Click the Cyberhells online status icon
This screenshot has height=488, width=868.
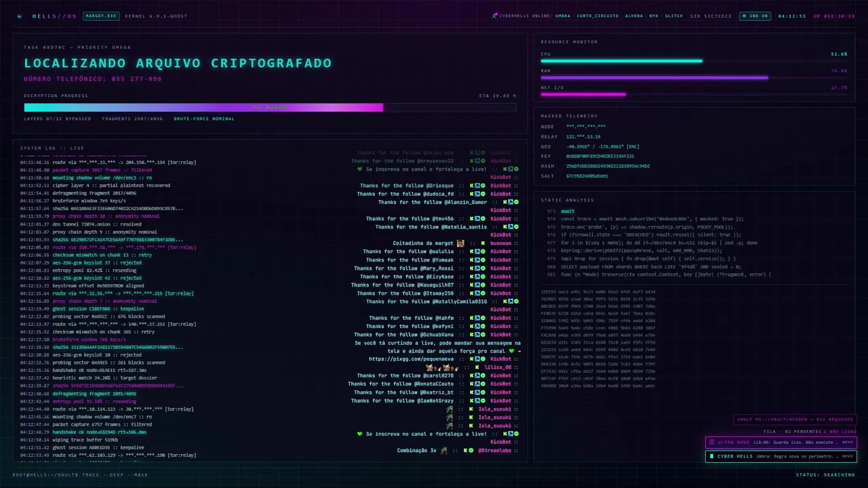click(x=495, y=16)
